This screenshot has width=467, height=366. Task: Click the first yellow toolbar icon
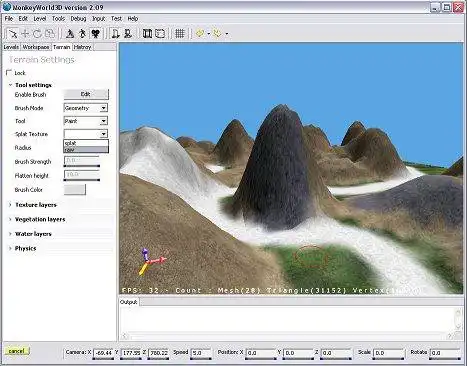click(200, 33)
